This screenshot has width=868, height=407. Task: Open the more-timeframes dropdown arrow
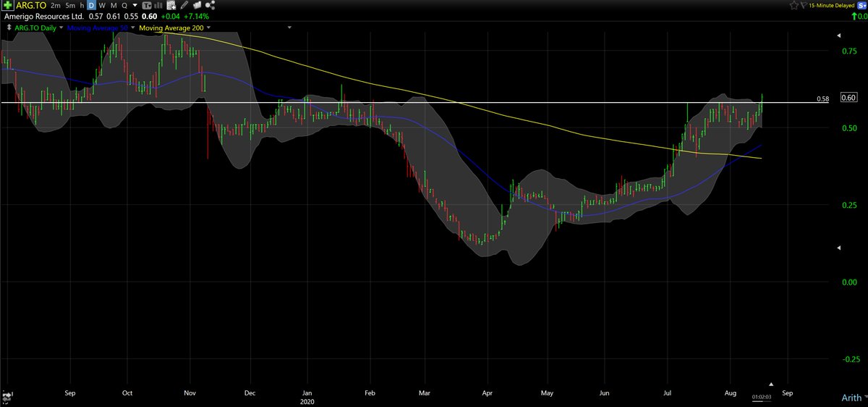click(135, 6)
